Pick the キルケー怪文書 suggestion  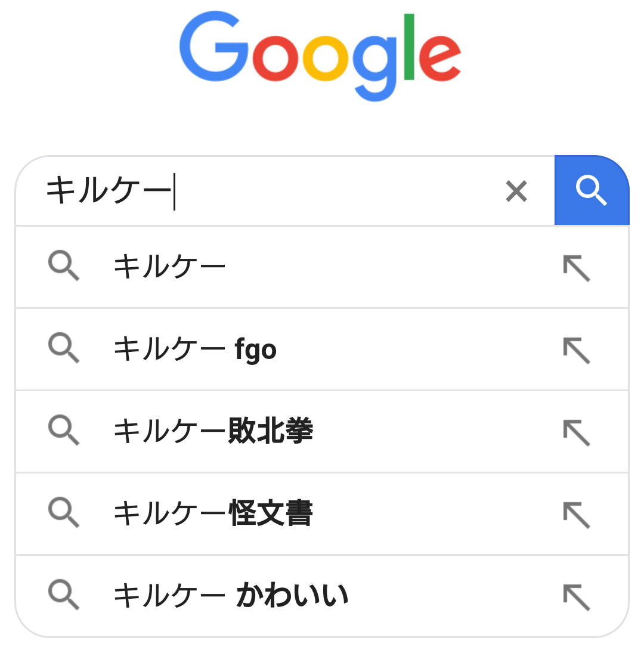[x=213, y=513]
